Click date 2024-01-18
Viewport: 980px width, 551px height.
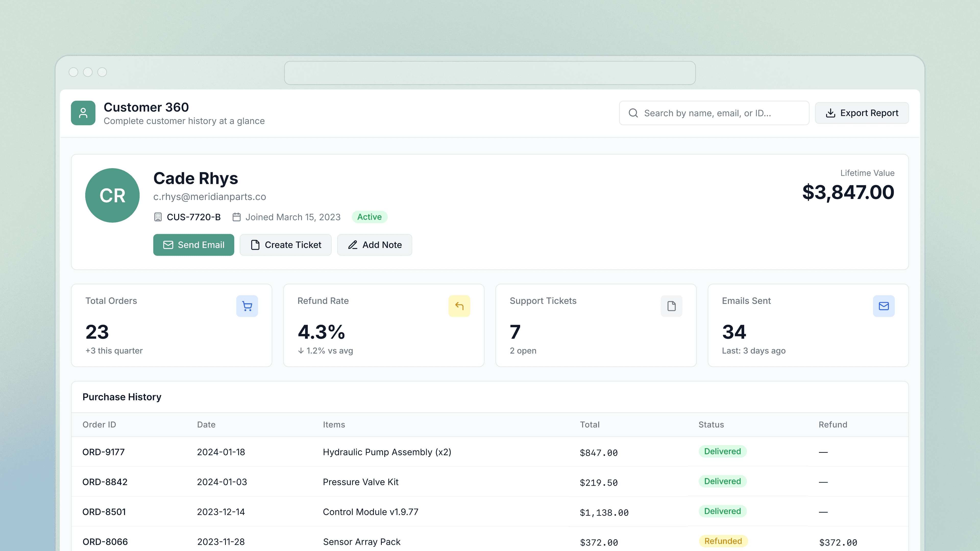click(x=221, y=452)
